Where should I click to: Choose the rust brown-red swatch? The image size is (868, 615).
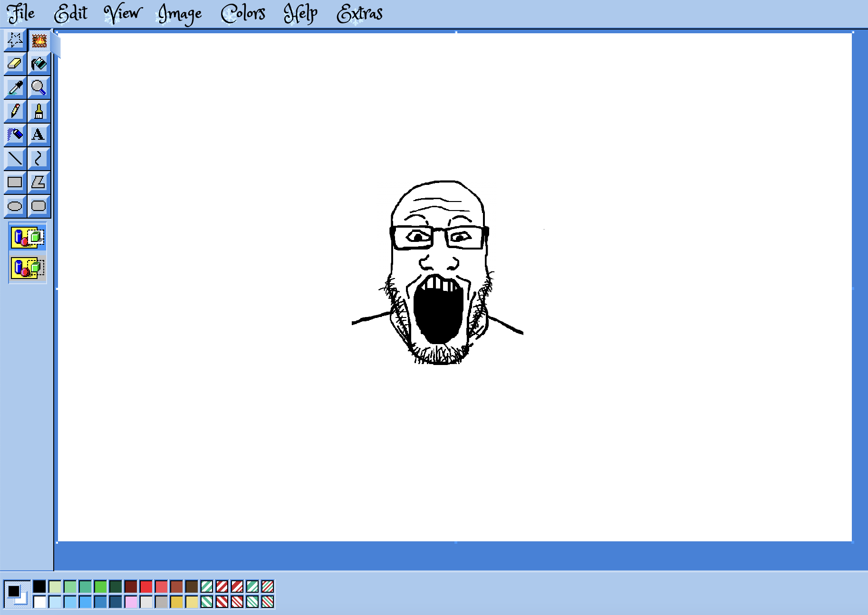pyautogui.click(x=176, y=586)
